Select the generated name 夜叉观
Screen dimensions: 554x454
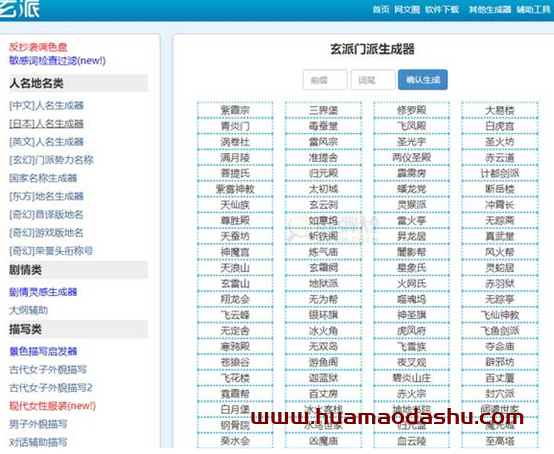click(x=412, y=362)
